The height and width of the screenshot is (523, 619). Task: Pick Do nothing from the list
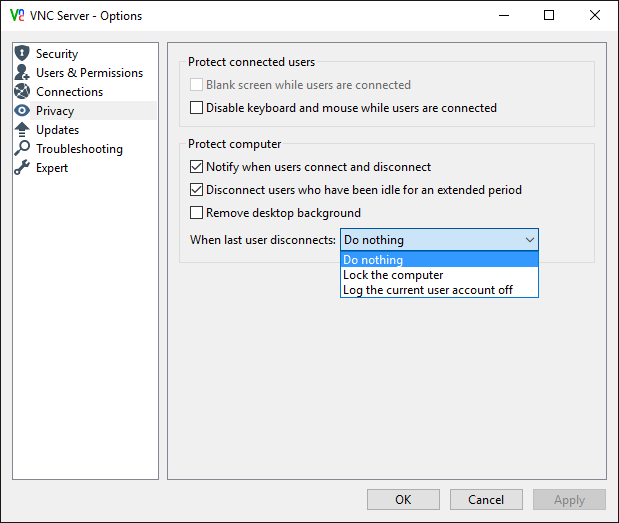click(x=373, y=260)
